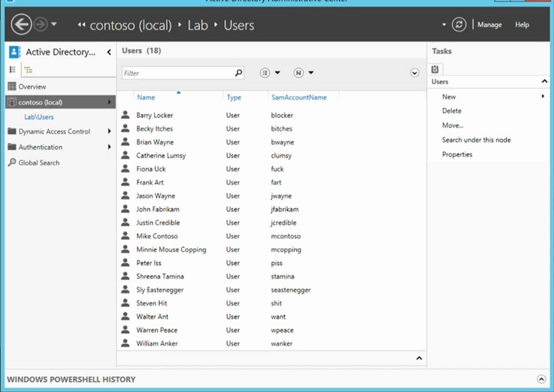
Task: Switch to list view tab icon
Action: [13, 69]
